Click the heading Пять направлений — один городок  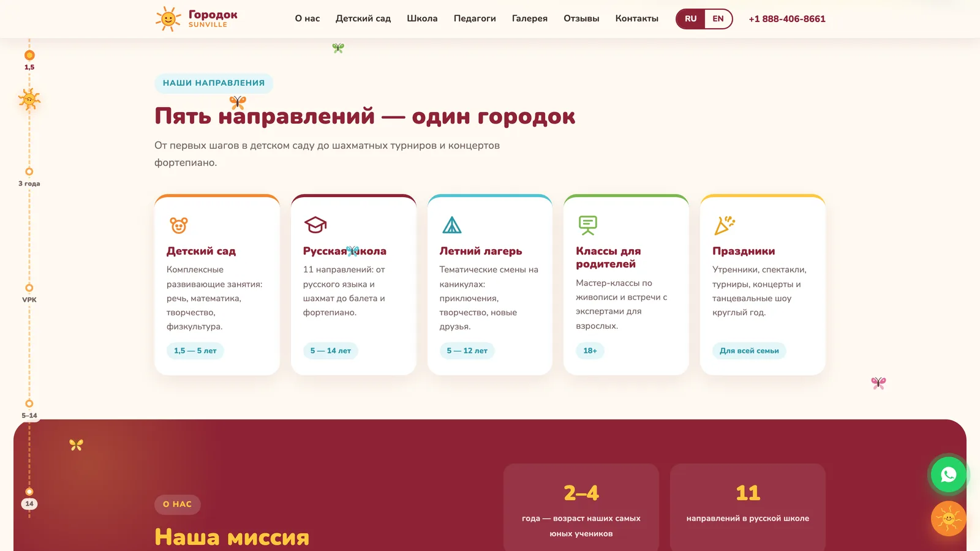point(365,116)
